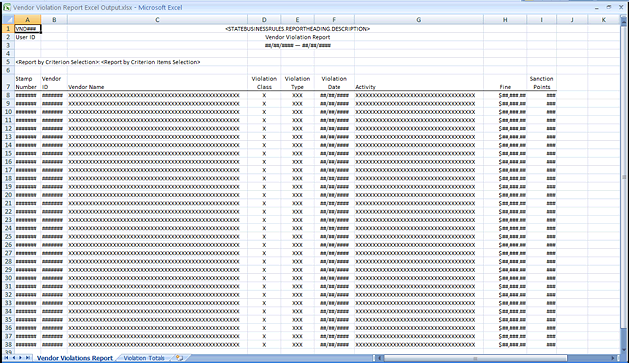Click the Excel application icon in title bar

coord(7,7)
